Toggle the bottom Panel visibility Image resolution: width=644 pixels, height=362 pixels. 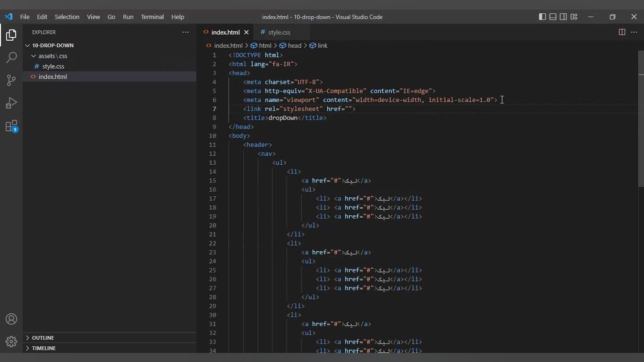(x=553, y=17)
